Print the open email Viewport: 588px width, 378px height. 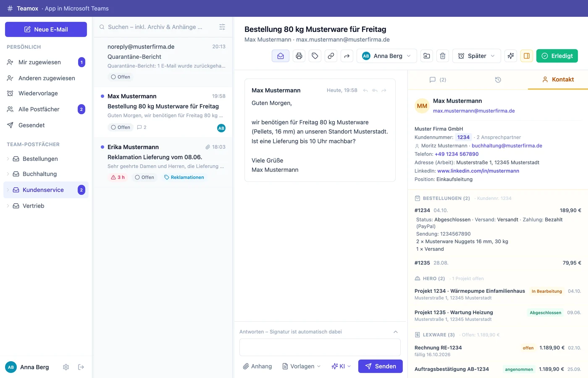coord(299,56)
